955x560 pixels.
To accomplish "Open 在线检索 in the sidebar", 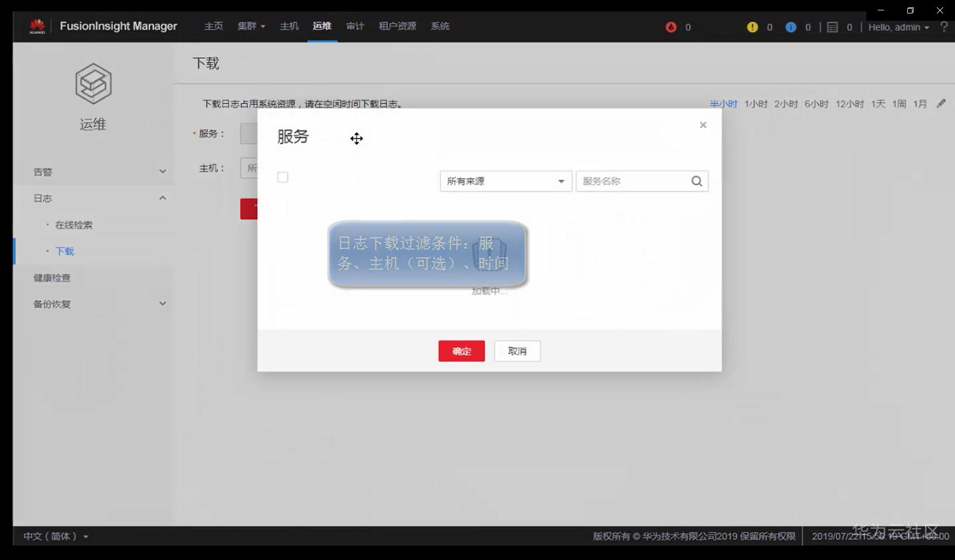I will (74, 225).
